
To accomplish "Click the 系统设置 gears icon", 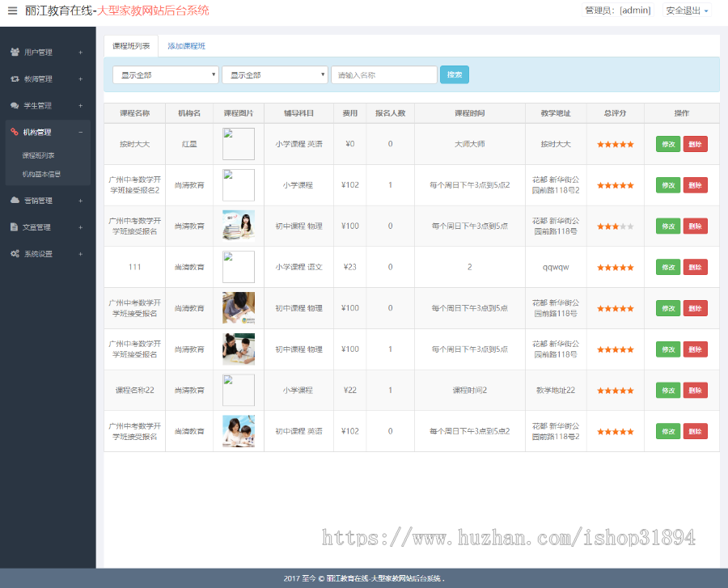I will 15,253.
